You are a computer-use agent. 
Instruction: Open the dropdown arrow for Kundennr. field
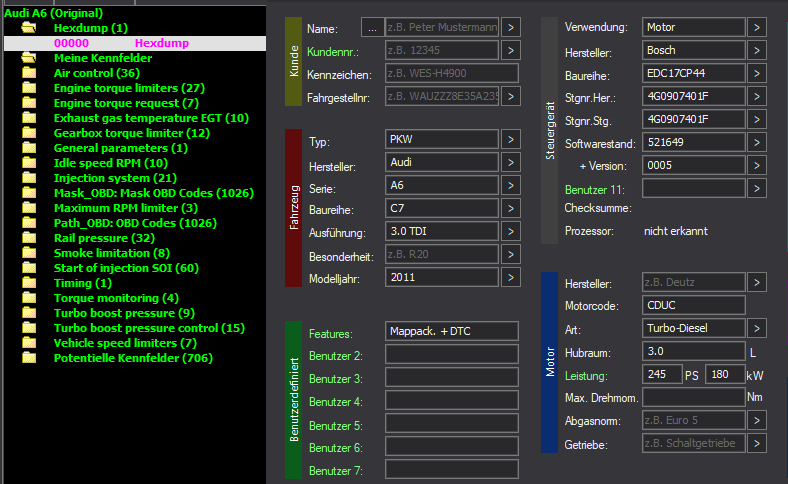pyautogui.click(x=511, y=50)
